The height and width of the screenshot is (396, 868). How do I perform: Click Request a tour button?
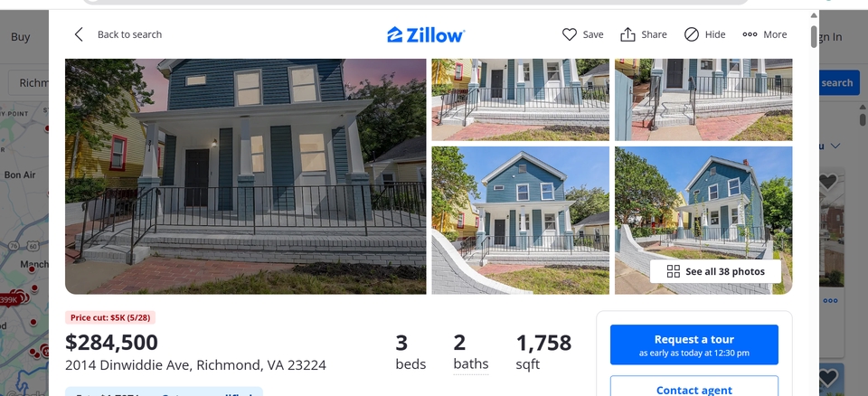[x=694, y=344]
